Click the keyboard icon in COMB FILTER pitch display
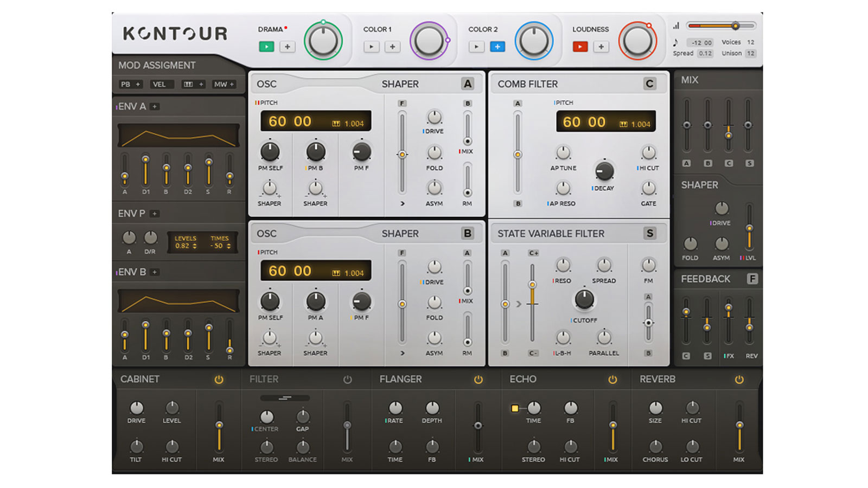 [x=624, y=124]
